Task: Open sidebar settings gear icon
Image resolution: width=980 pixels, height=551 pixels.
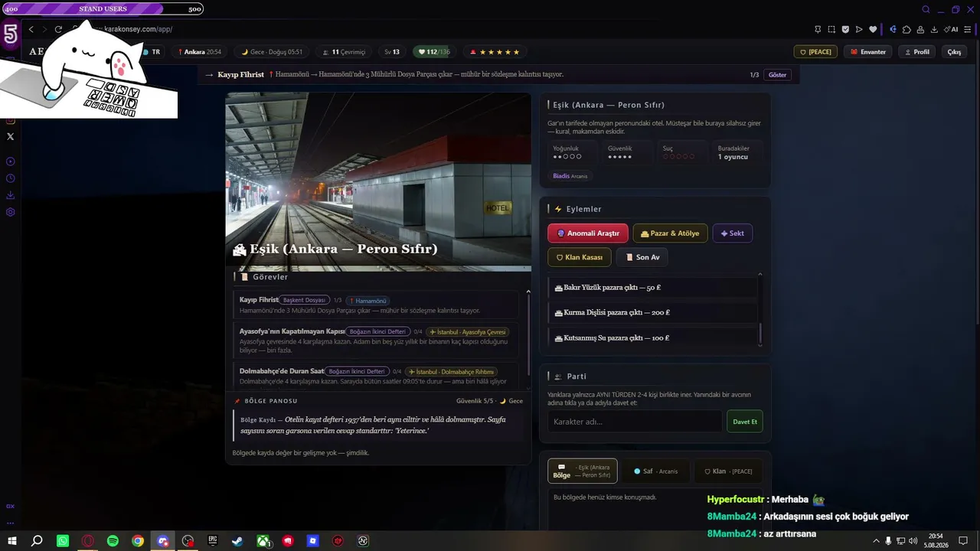Action: point(11,212)
